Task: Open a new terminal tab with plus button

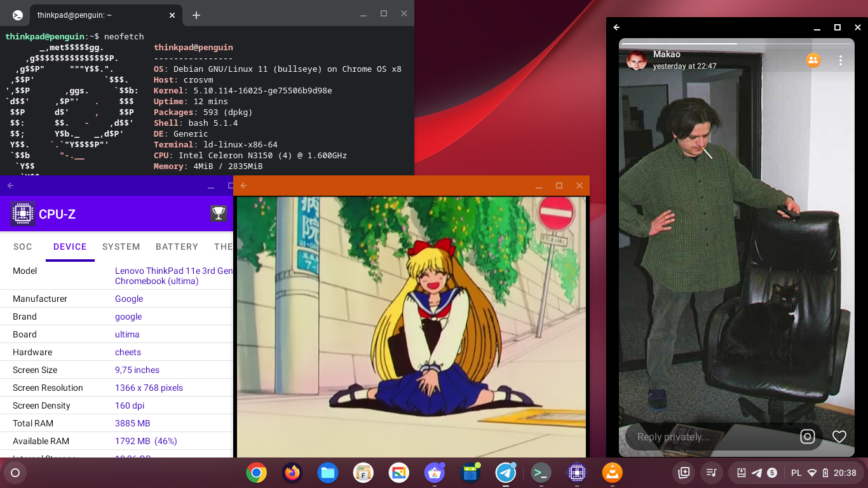Action: coord(196,15)
